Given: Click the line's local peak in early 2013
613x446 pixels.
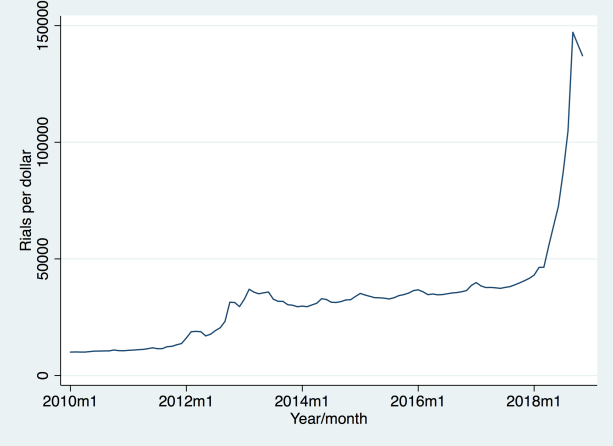Looking at the screenshot, I should click(x=250, y=289).
